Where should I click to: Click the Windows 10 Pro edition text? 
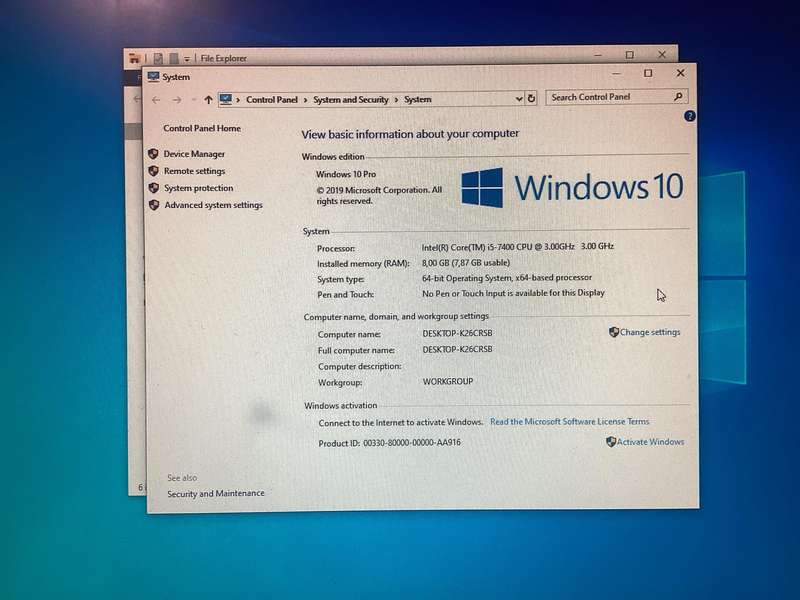click(x=345, y=174)
